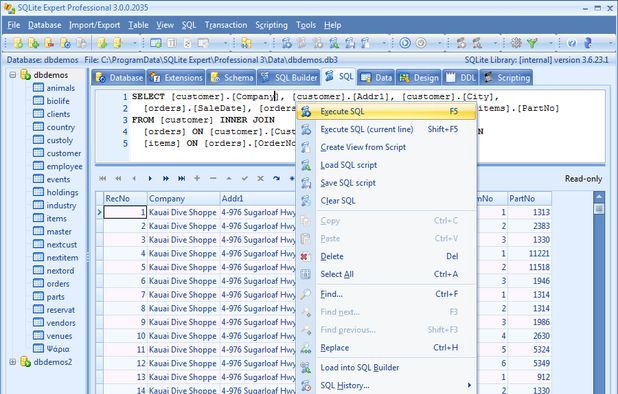The width and height of the screenshot is (618, 394).
Task: Switch to the SQL Builder tab
Action: click(x=289, y=78)
